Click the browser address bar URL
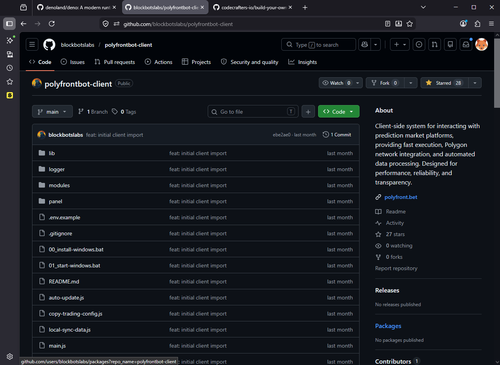This screenshot has height=365, width=500. pyautogui.click(x=178, y=24)
